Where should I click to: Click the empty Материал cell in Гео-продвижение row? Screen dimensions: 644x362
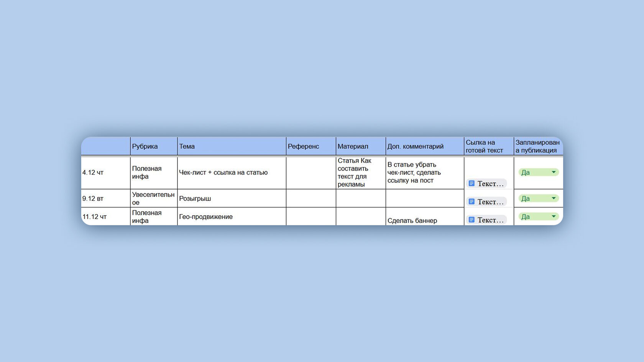coord(361,216)
